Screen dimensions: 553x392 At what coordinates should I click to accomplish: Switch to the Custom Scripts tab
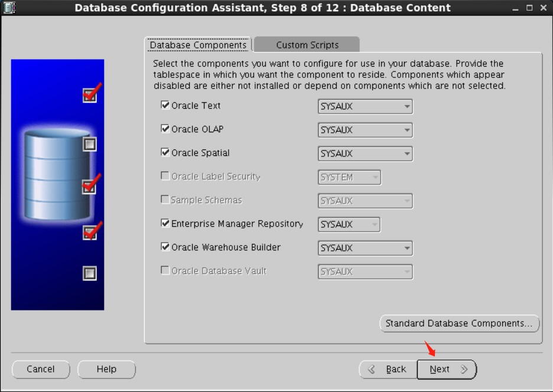click(x=307, y=45)
